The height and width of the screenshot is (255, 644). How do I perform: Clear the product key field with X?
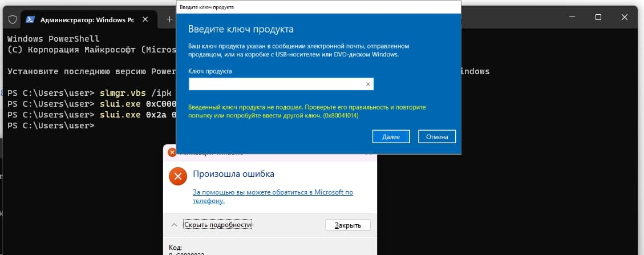click(x=368, y=84)
